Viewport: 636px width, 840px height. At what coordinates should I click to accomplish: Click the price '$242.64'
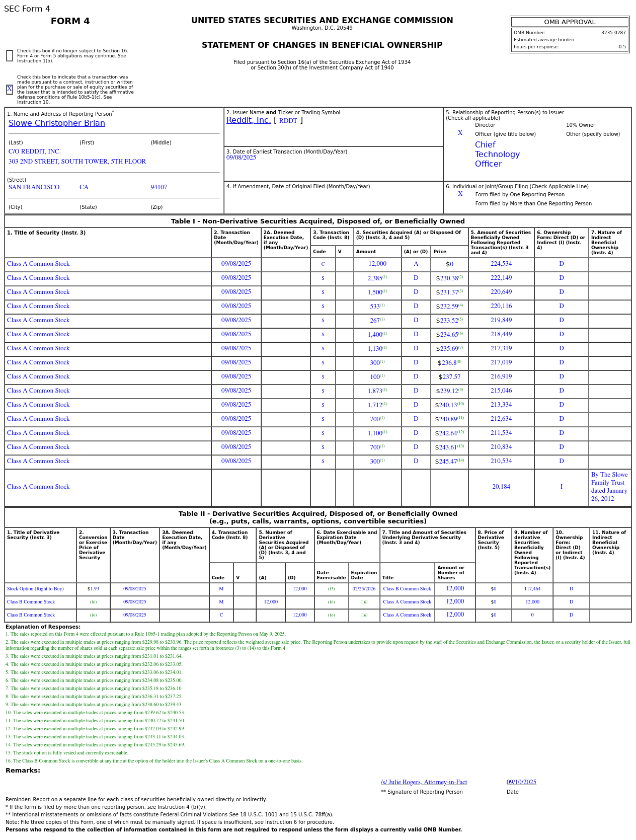click(446, 433)
